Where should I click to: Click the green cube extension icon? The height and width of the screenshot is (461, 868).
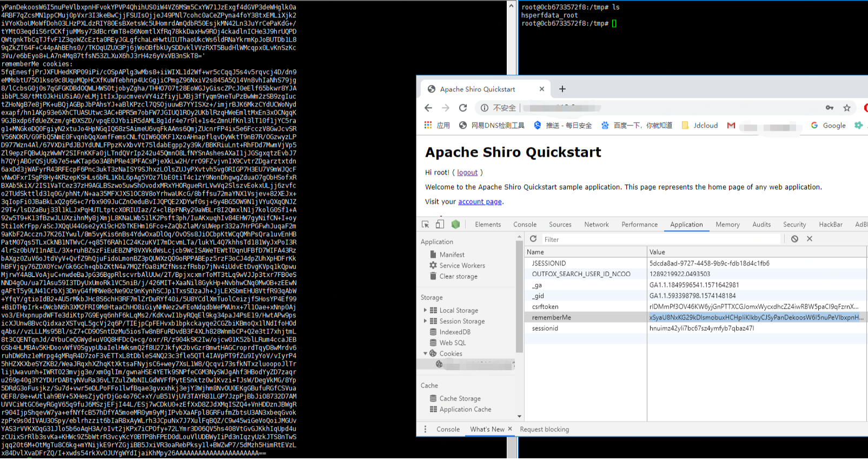click(x=455, y=224)
